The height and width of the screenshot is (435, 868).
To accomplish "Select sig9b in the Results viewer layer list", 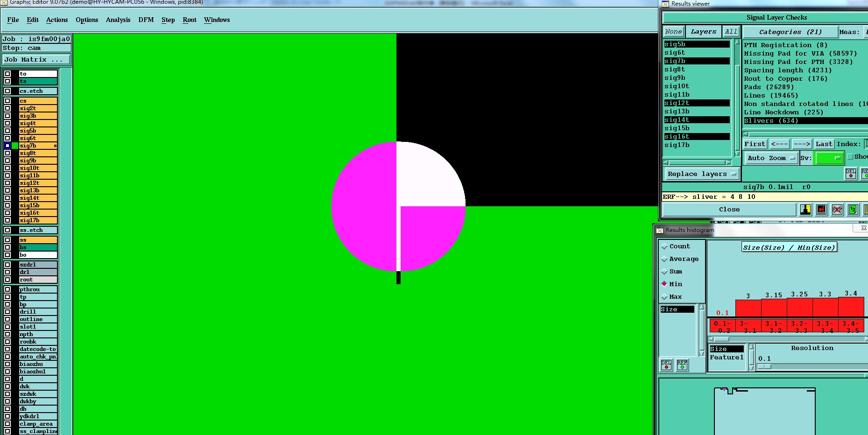I will [x=697, y=78].
